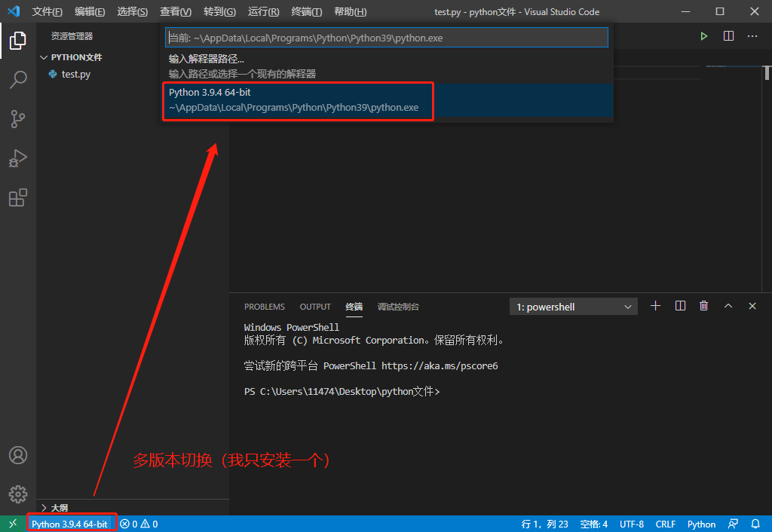Click the remote window icon in status bar
This screenshot has width=772, height=532.
(13, 524)
